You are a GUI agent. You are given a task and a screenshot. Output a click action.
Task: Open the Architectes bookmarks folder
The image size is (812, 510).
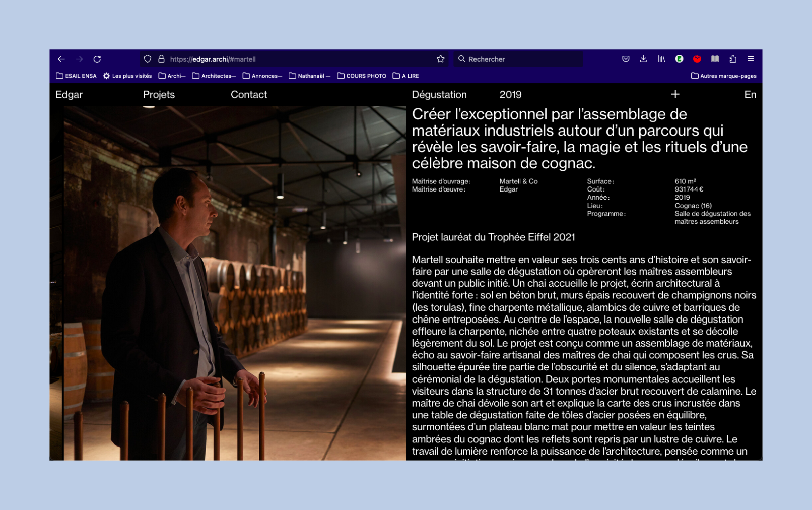click(x=214, y=76)
